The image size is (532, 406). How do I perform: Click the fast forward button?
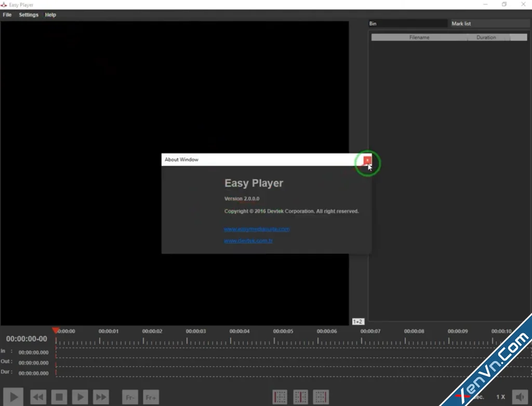[x=101, y=397]
